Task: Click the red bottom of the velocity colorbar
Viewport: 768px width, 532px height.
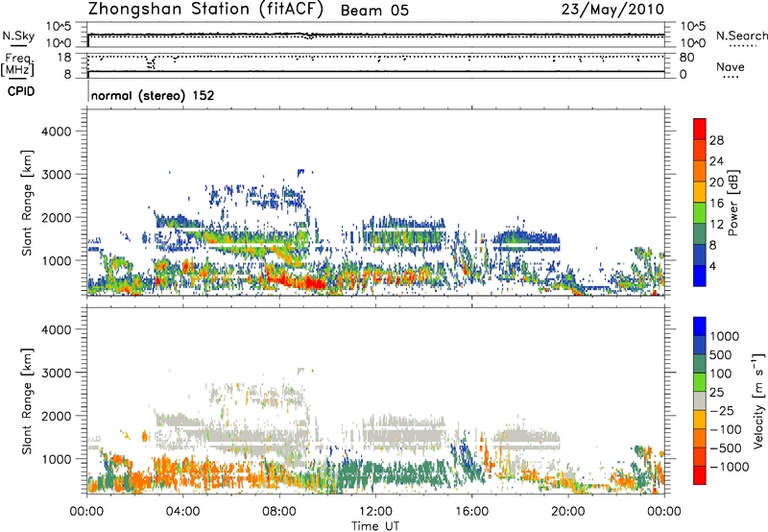Action: [x=700, y=475]
